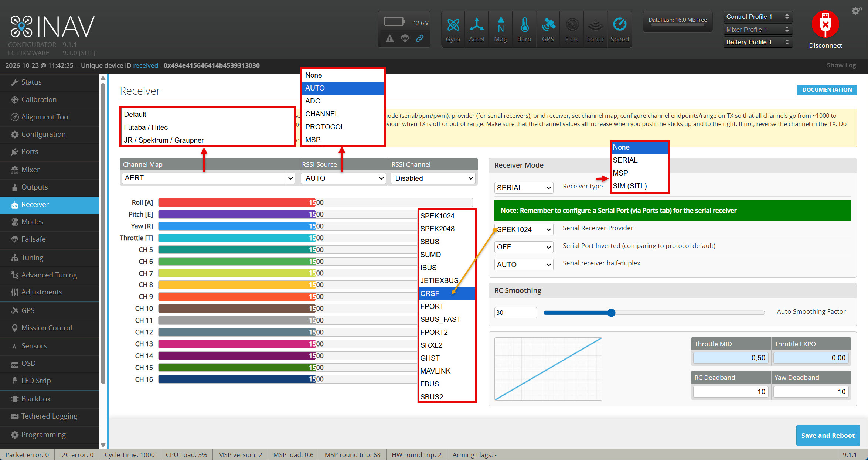Click the Alignment Tool compass icon
This screenshot has height=460, width=868.
click(x=14, y=117)
